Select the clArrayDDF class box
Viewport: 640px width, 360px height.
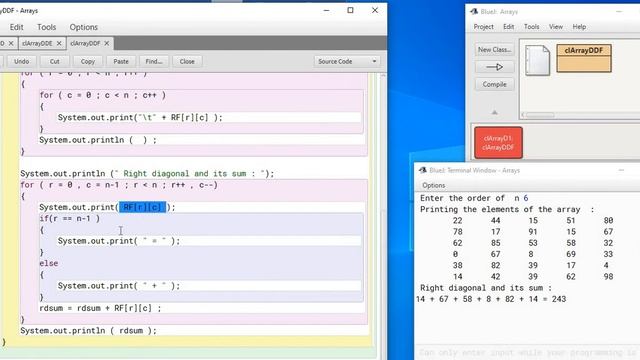point(584,58)
